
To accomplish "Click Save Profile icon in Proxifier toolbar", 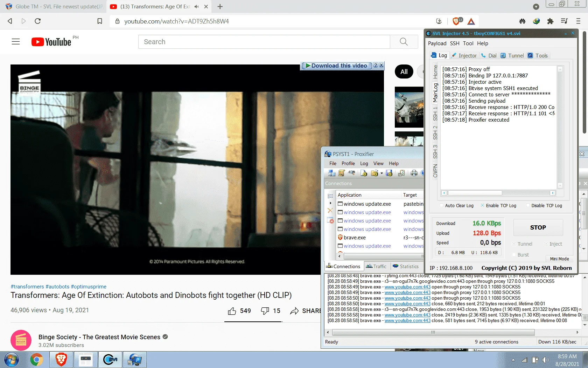I will (x=389, y=173).
